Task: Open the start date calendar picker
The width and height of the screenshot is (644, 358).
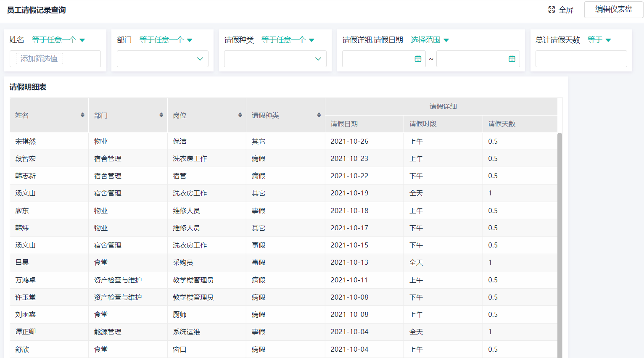Action: tap(417, 59)
